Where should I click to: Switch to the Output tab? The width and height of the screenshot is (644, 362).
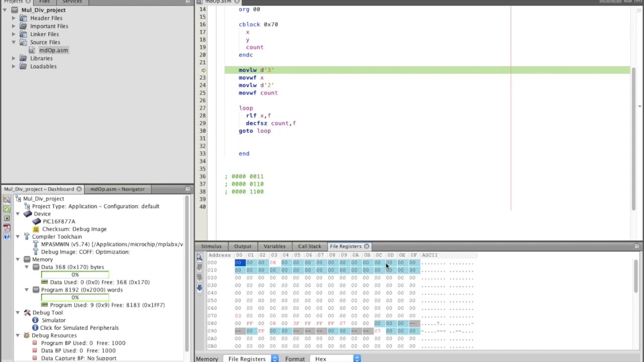(243, 246)
